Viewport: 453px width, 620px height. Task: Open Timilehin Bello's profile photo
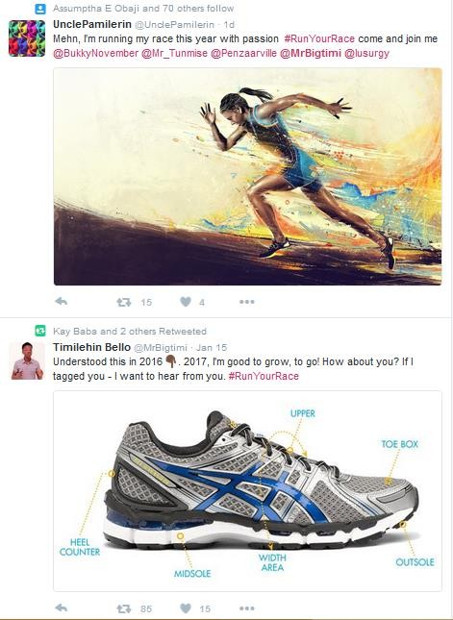coord(27,361)
